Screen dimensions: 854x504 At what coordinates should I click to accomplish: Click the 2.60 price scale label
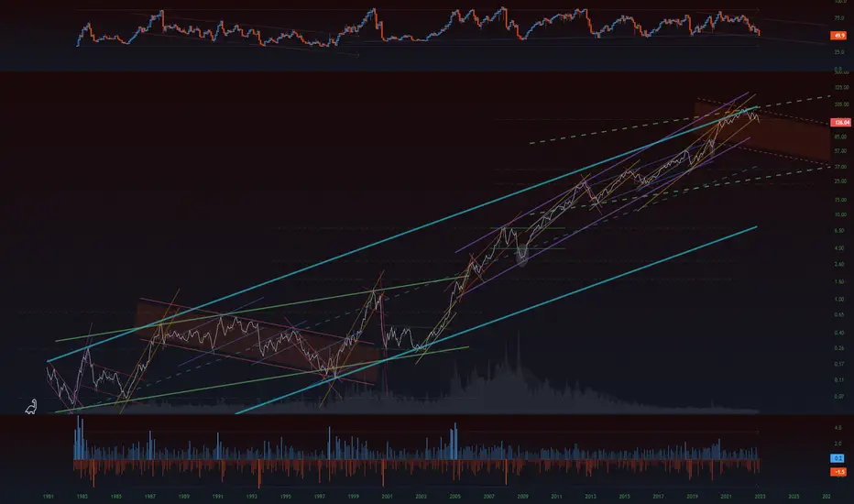839,265
